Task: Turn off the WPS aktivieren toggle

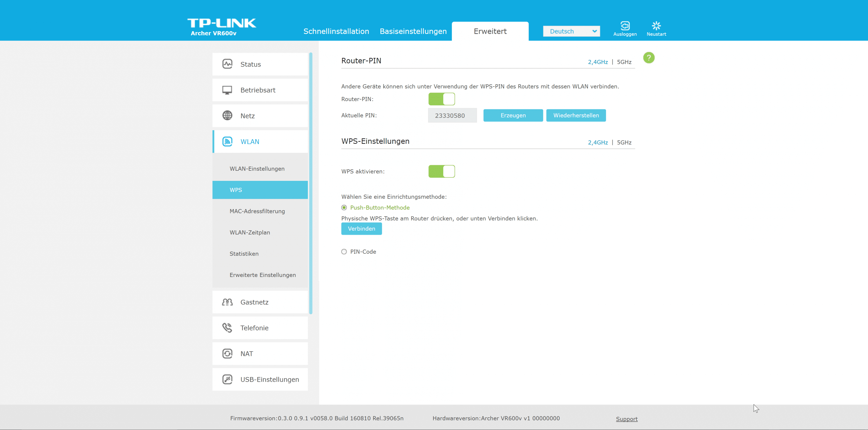Action: [442, 171]
